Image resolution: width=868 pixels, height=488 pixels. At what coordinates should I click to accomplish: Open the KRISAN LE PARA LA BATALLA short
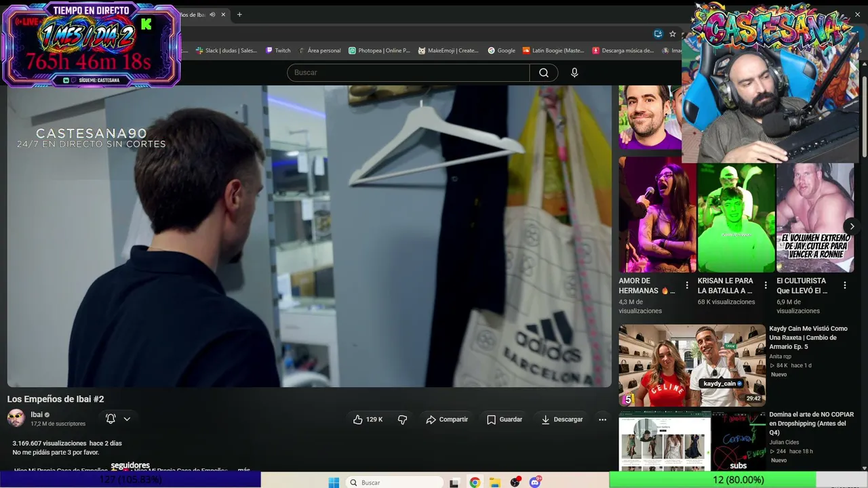[x=736, y=215]
